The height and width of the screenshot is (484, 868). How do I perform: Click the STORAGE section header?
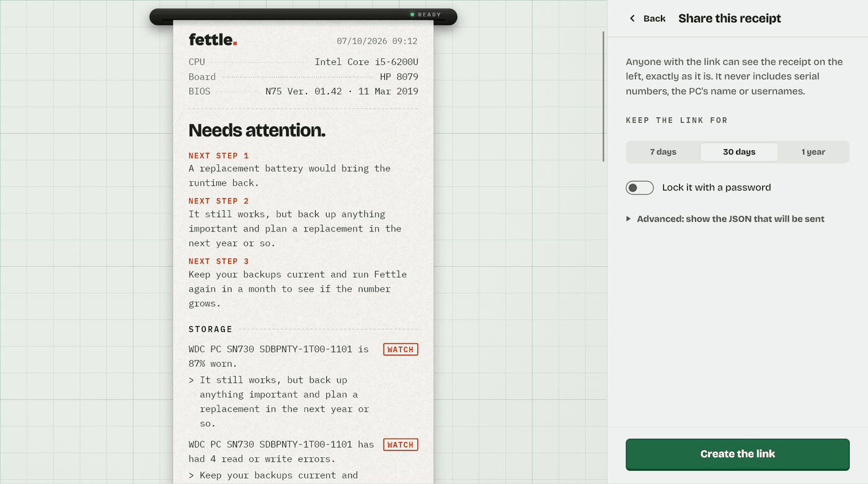click(x=211, y=329)
